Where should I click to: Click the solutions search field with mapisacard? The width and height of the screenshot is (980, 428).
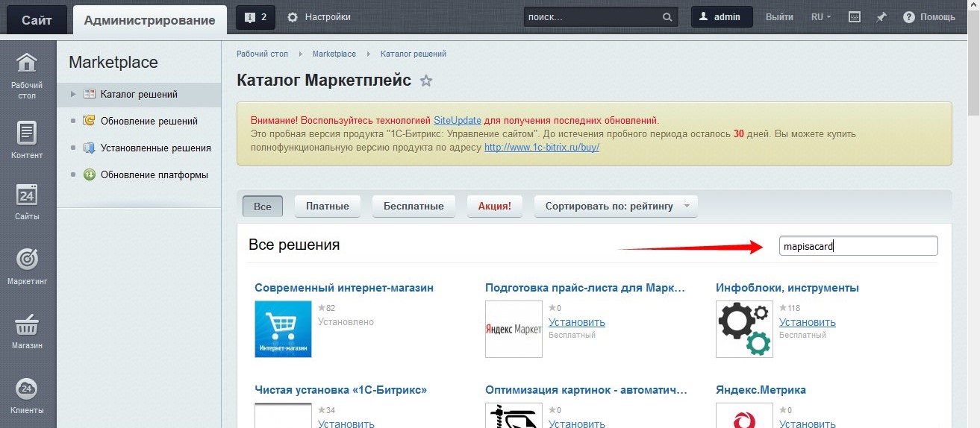point(858,246)
